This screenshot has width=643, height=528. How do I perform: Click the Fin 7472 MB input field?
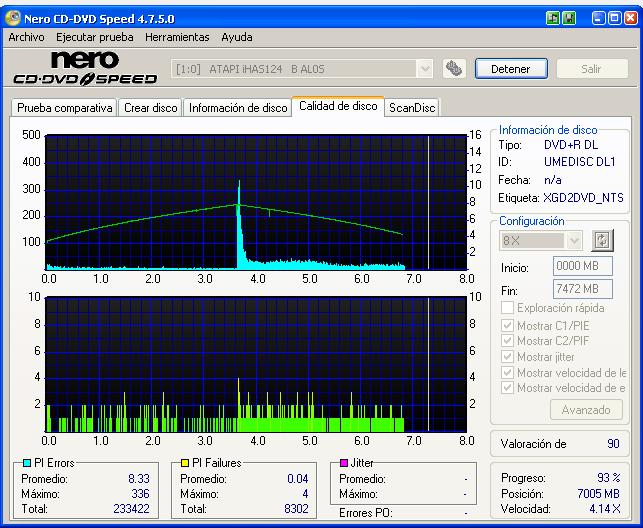click(x=575, y=289)
